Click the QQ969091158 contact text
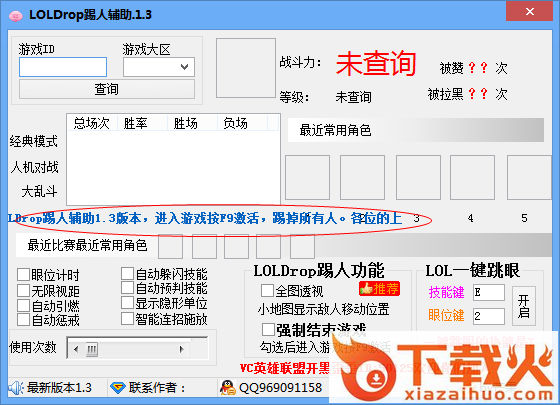 point(280,388)
